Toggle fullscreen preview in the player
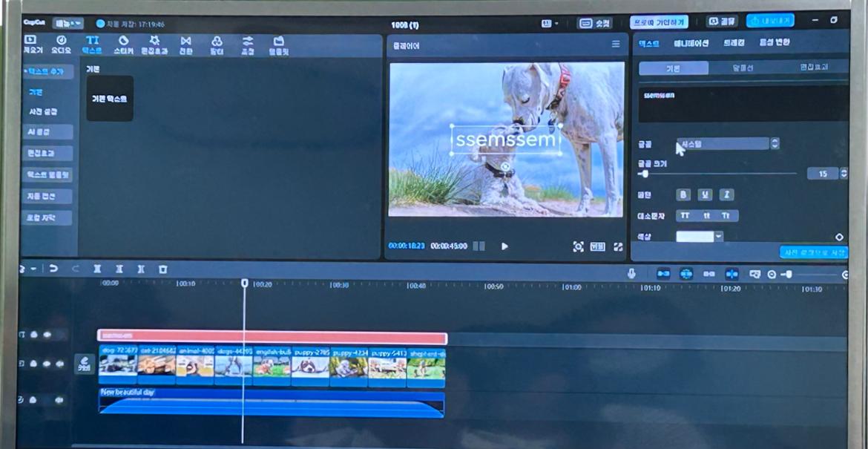 [618, 246]
